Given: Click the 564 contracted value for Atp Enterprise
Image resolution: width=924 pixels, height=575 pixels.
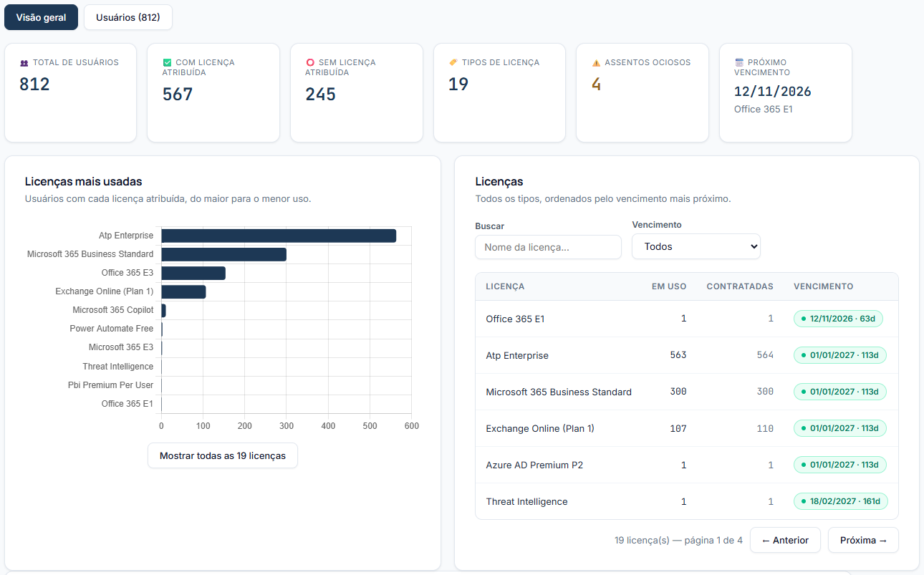Looking at the screenshot, I should tap(765, 355).
